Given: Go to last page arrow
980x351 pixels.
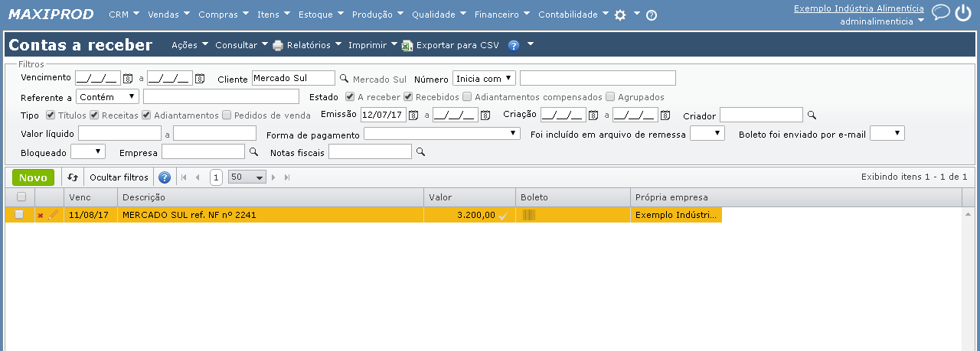Looking at the screenshot, I should 287,177.
